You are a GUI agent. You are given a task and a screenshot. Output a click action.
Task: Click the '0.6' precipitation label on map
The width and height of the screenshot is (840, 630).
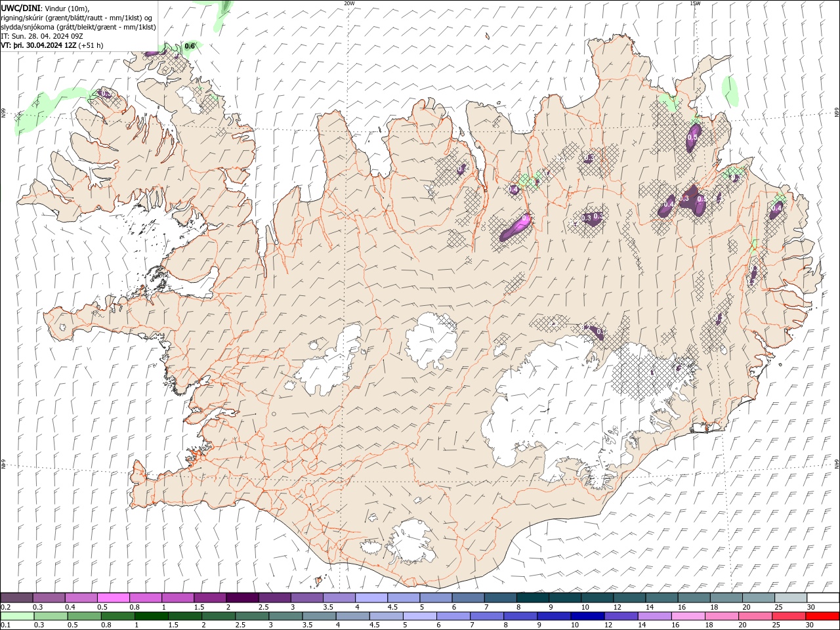(190, 46)
